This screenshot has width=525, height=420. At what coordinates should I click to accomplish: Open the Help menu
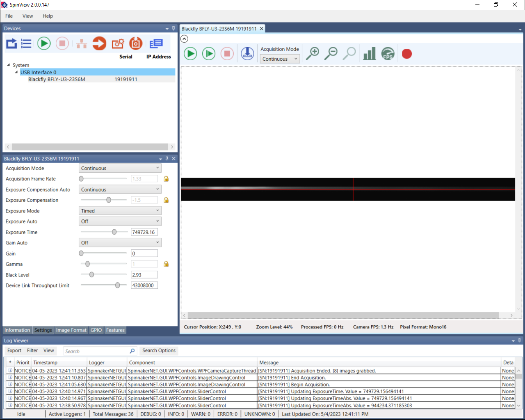point(48,16)
